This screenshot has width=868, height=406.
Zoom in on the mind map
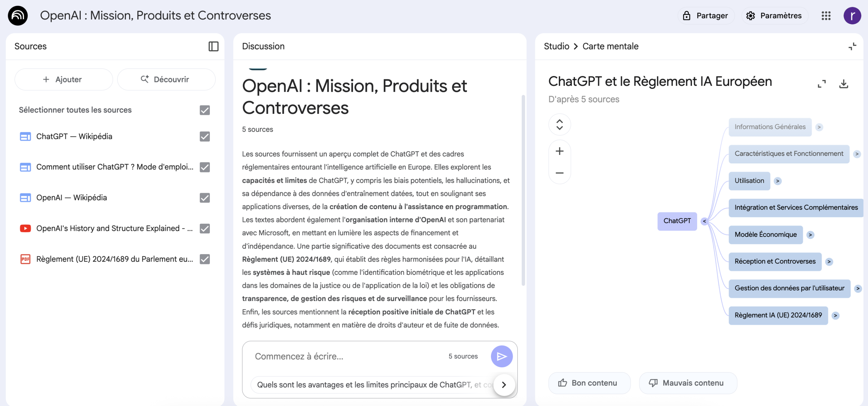(x=559, y=151)
